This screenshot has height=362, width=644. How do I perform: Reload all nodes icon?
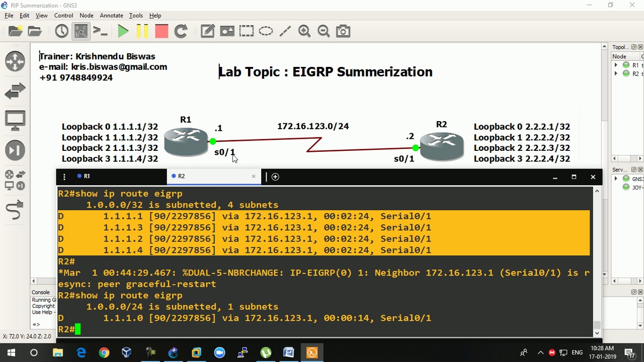click(x=181, y=31)
